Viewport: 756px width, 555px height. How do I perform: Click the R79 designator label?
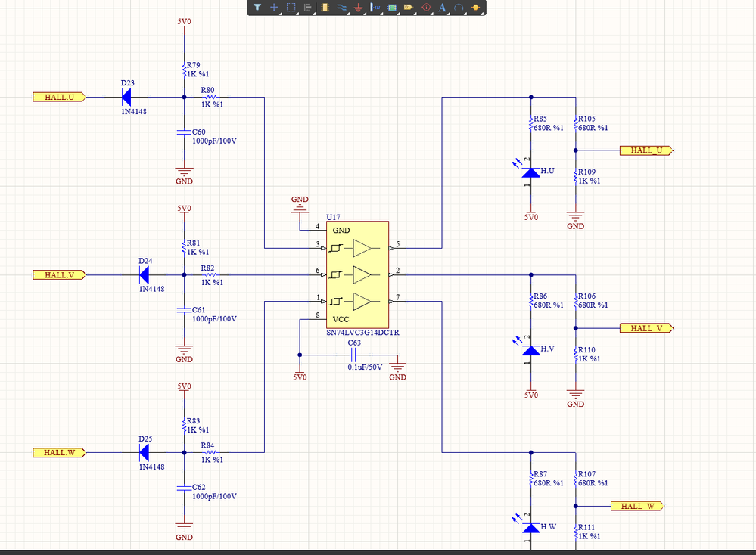coord(193,65)
